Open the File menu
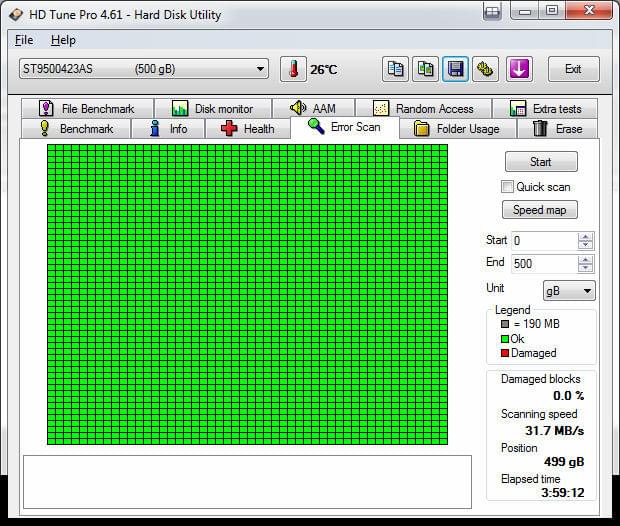Viewport: 620px width, 526px height. click(24, 40)
